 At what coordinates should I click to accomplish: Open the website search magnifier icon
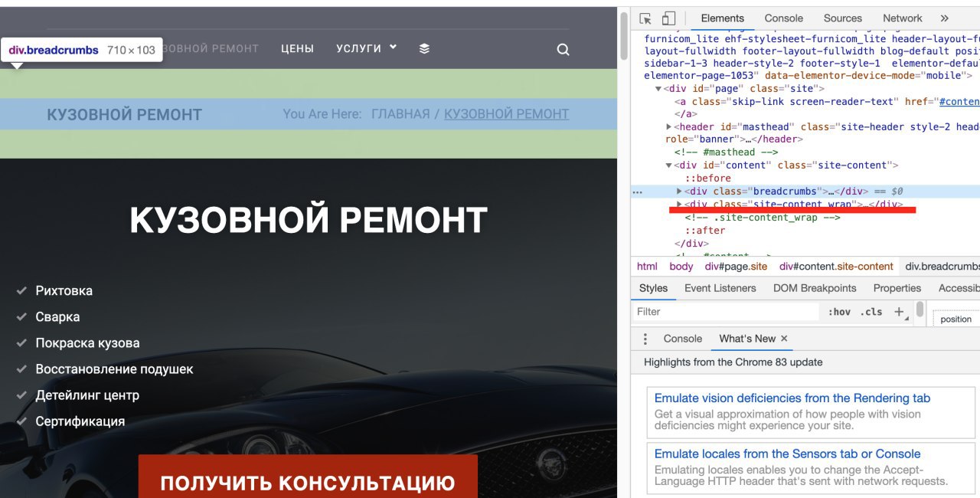click(x=563, y=50)
